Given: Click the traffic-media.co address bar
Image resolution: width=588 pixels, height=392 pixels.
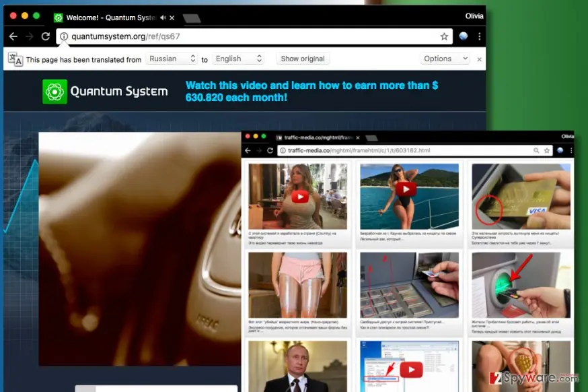Looking at the screenshot, I should (414, 151).
